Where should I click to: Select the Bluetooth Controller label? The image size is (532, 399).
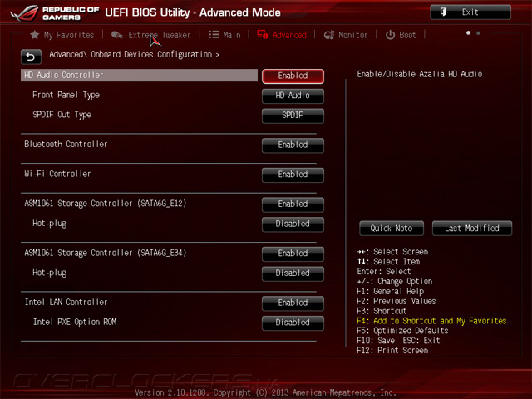point(66,144)
